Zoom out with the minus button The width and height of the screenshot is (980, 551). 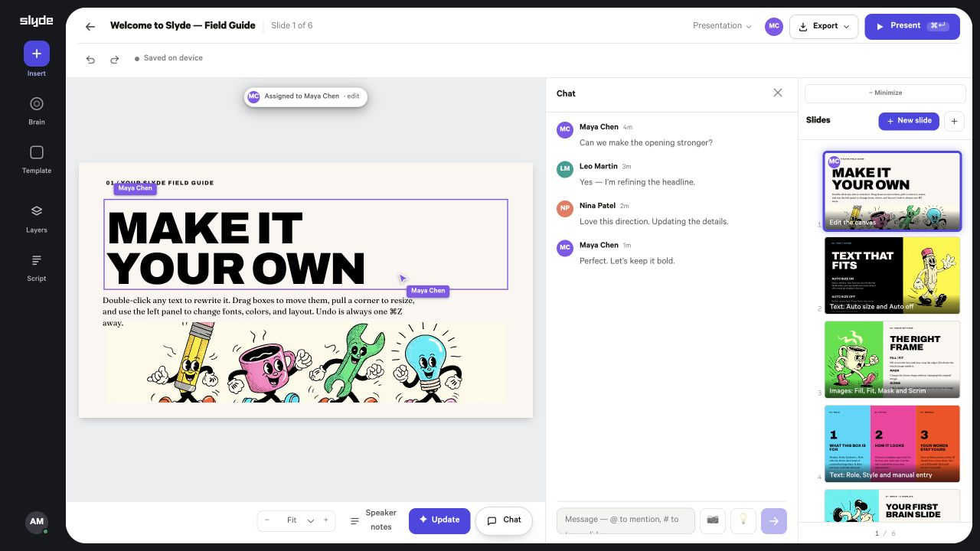click(267, 520)
